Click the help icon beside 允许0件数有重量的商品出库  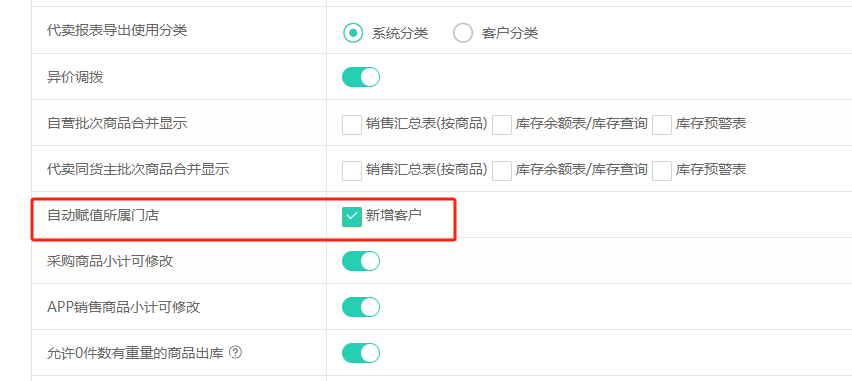pos(235,353)
